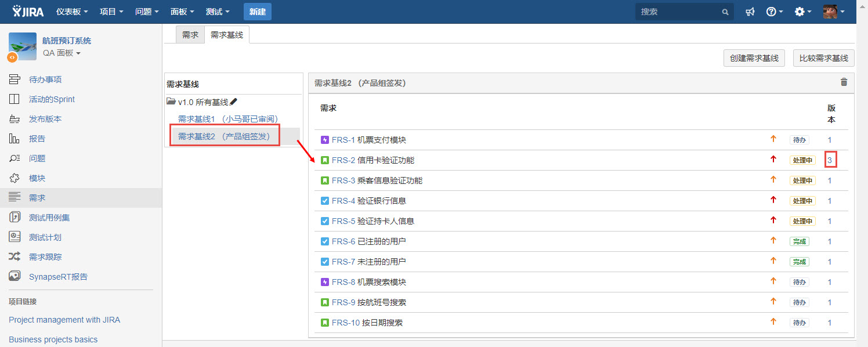The image size is (868, 347).
Task: Open issue FRS-9 link
Action: pyautogui.click(x=343, y=302)
